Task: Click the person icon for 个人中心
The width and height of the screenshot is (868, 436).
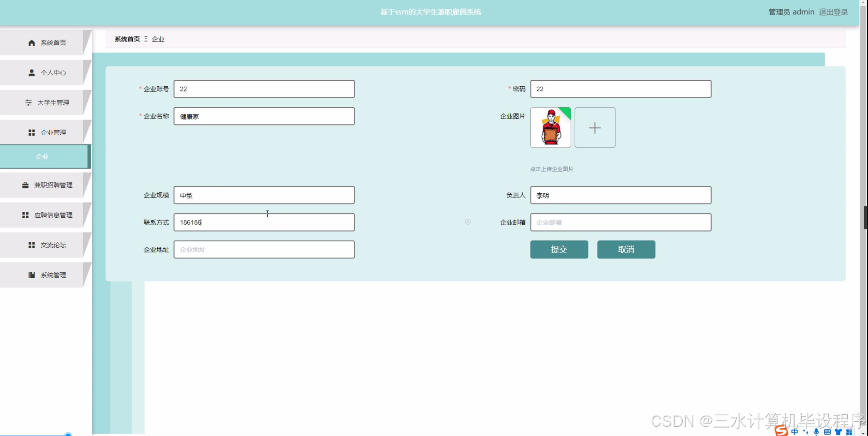Action: (31, 72)
